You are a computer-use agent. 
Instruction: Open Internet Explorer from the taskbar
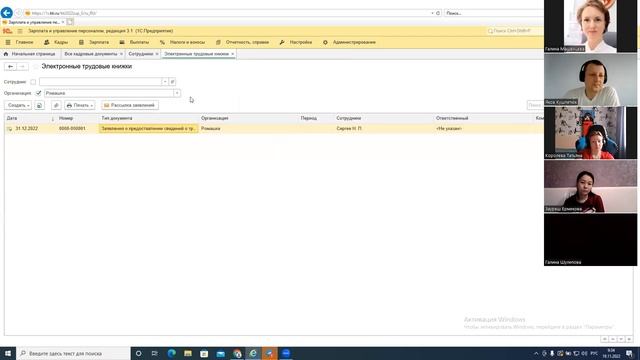[253, 353]
